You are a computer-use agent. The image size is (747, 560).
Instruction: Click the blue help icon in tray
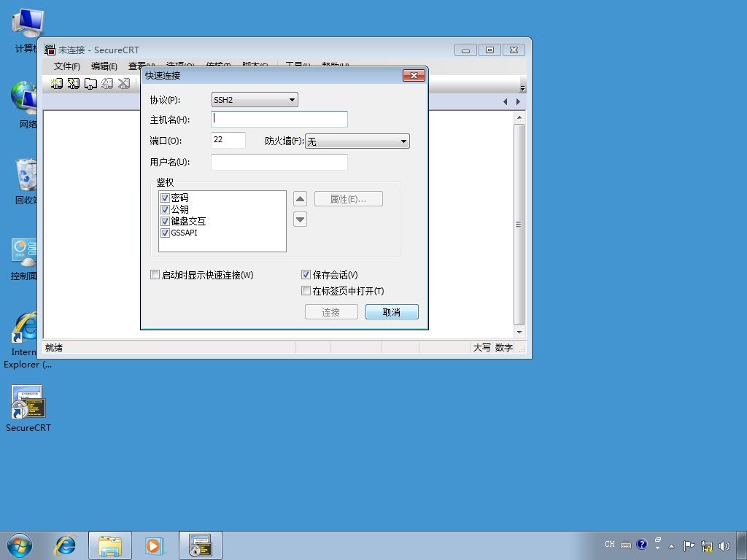click(642, 544)
